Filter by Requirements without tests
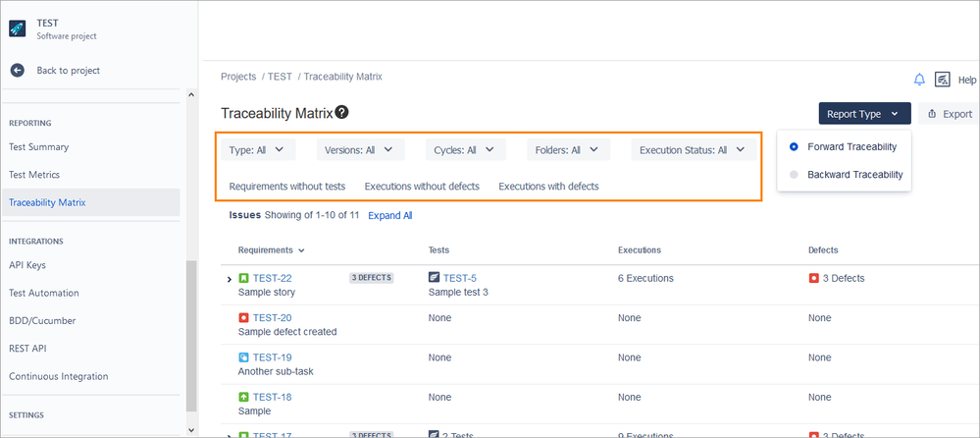 pos(286,186)
